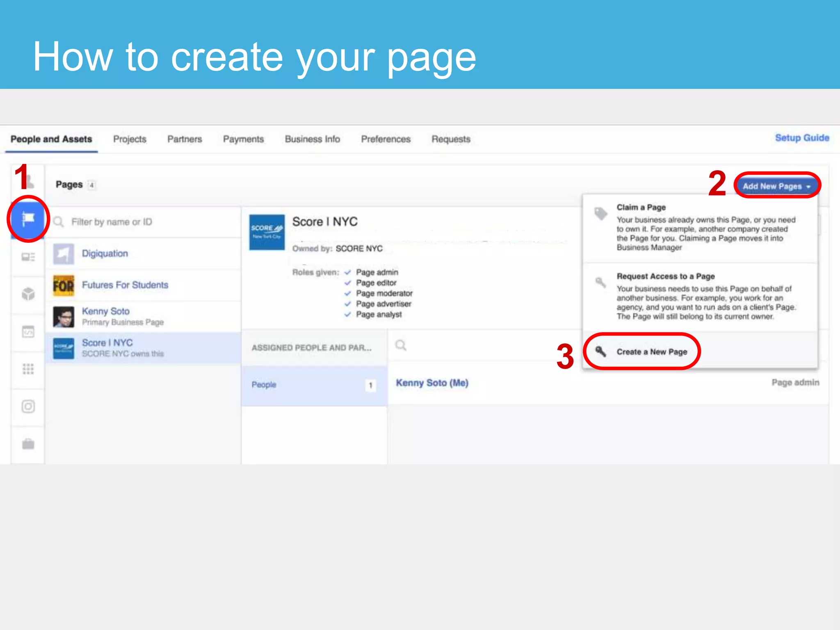
Task: Click the People count badge 1
Action: 370,385
